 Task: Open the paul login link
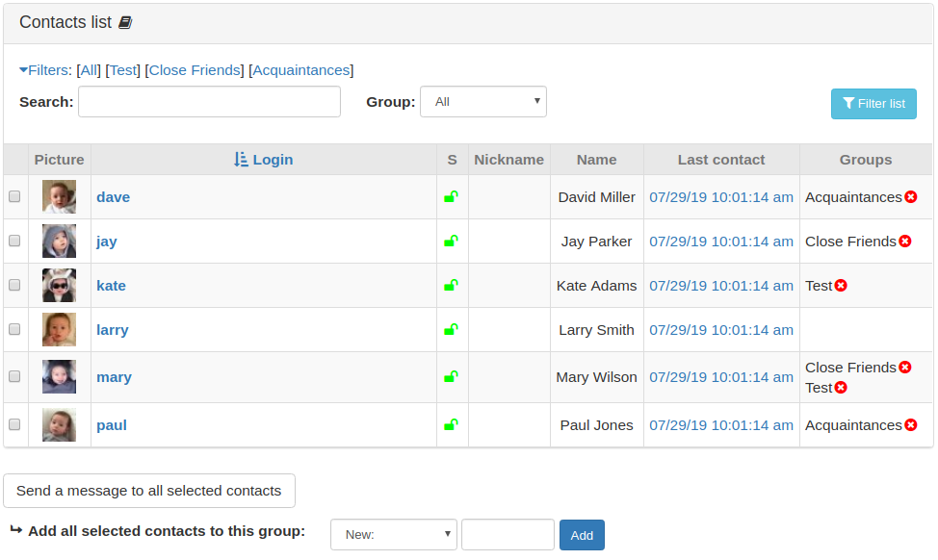pos(112,425)
